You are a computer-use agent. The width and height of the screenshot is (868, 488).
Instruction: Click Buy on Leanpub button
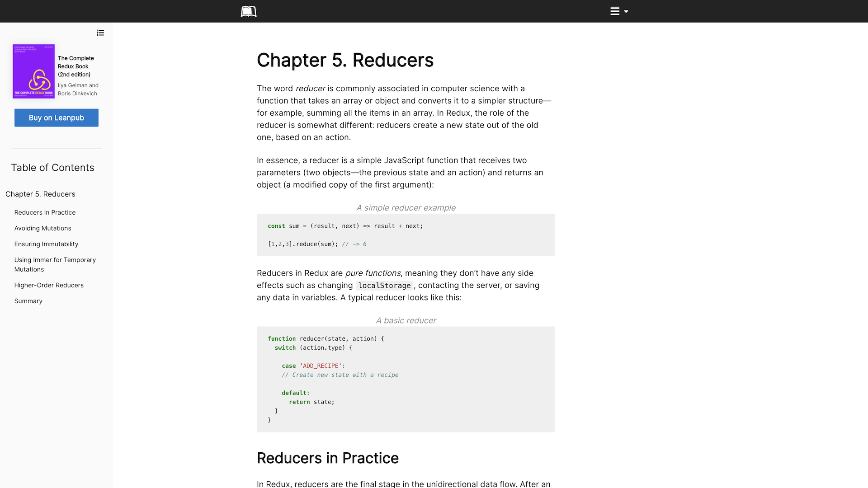56,117
